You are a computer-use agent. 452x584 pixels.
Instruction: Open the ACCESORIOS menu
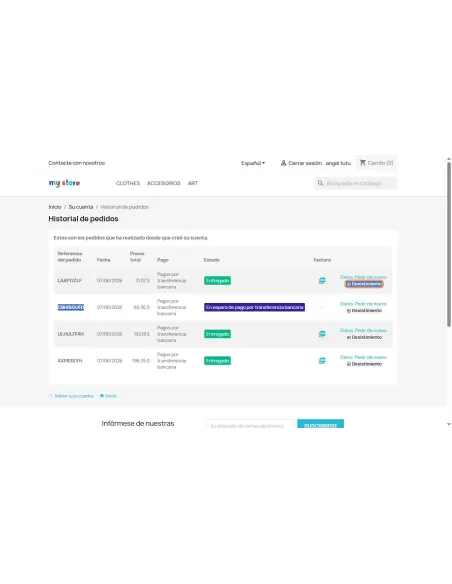[163, 183]
